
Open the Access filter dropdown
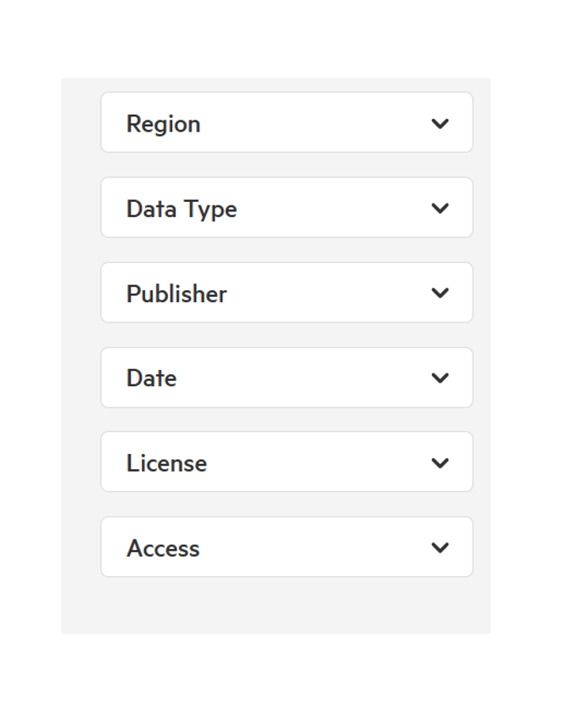[287, 547]
